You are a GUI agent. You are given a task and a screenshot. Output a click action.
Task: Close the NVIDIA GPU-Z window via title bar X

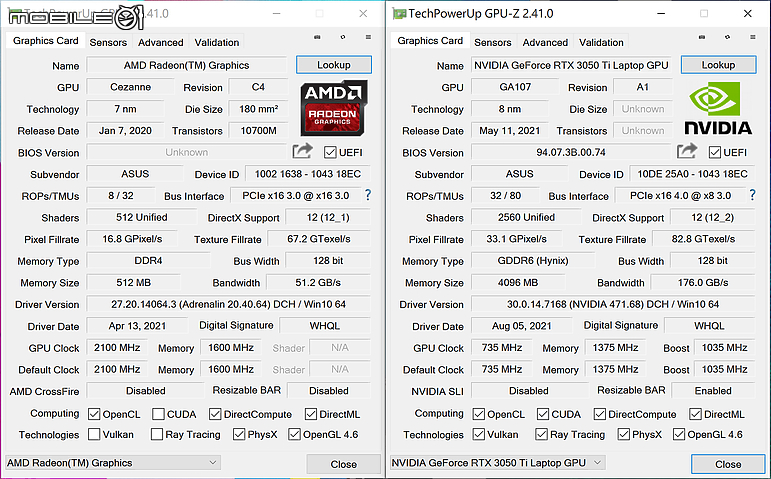[747, 14]
